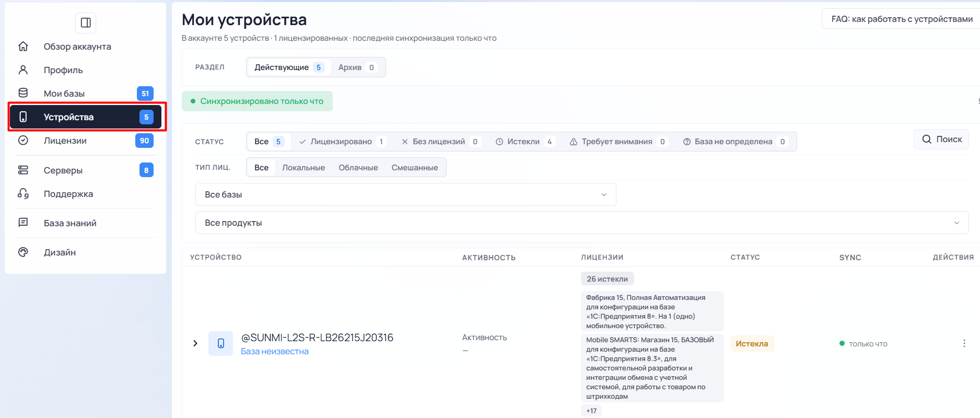Click the database icon next to Мои базы
This screenshot has width=980, height=418.
[23, 93]
